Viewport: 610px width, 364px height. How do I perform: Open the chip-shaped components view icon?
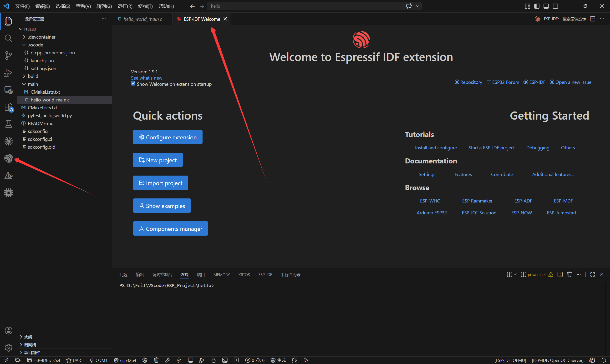pyautogui.click(x=8, y=193)
